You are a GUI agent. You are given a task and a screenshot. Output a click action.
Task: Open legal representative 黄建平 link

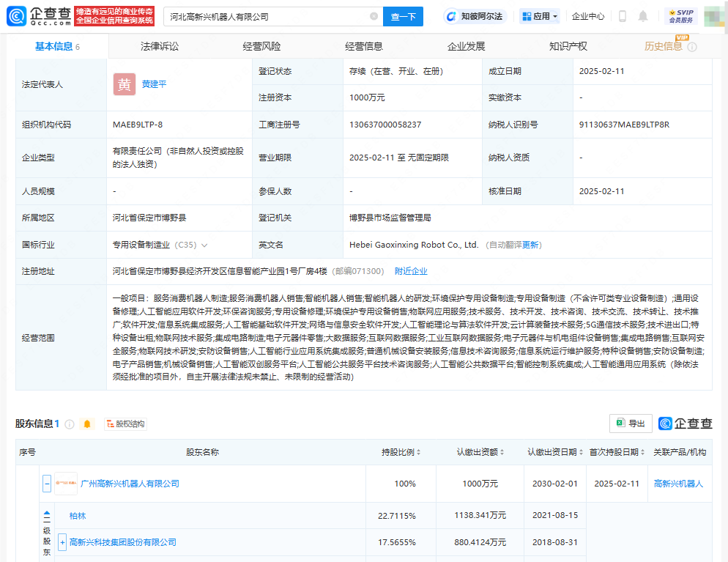point(154,84)
